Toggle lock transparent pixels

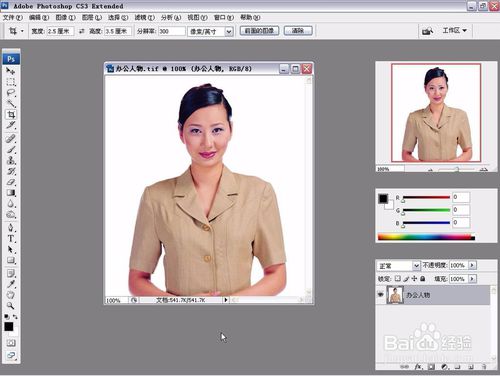[398, 278]
